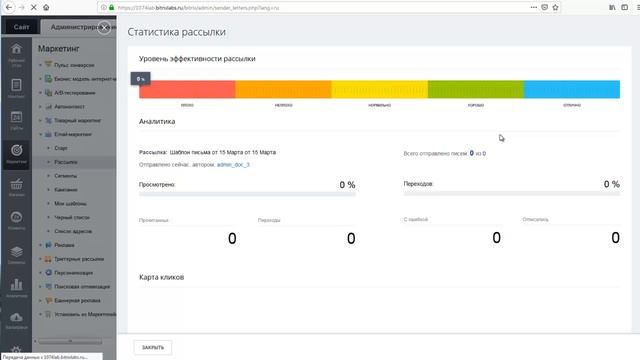Open the Desktop home icon in sidebar
Viewport: 640px width, 360px height.
(16, 49)
